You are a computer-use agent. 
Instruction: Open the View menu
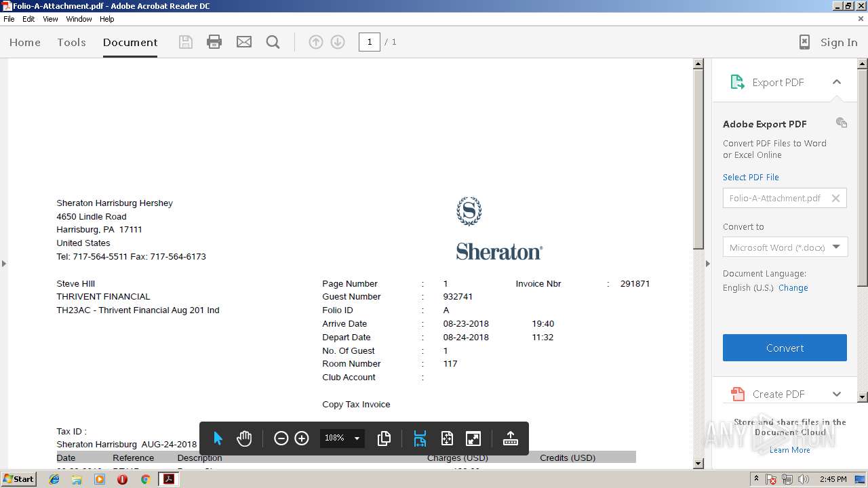pyautogui.click(x=51, y=19)
